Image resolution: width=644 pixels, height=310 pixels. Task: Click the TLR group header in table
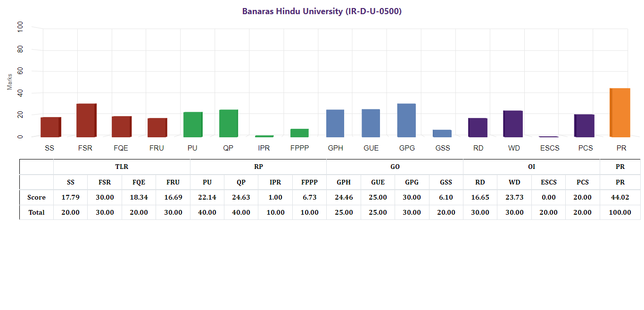122,167
